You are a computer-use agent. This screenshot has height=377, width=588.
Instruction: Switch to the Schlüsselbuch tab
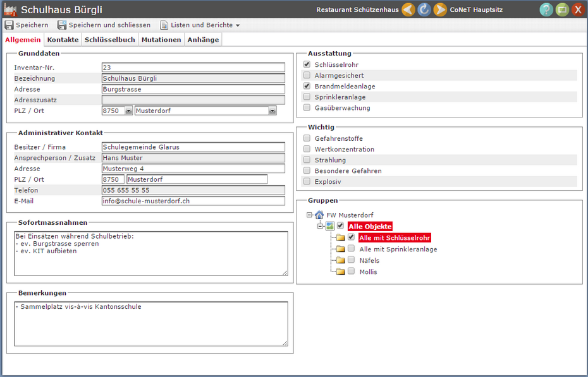point(110,40)
